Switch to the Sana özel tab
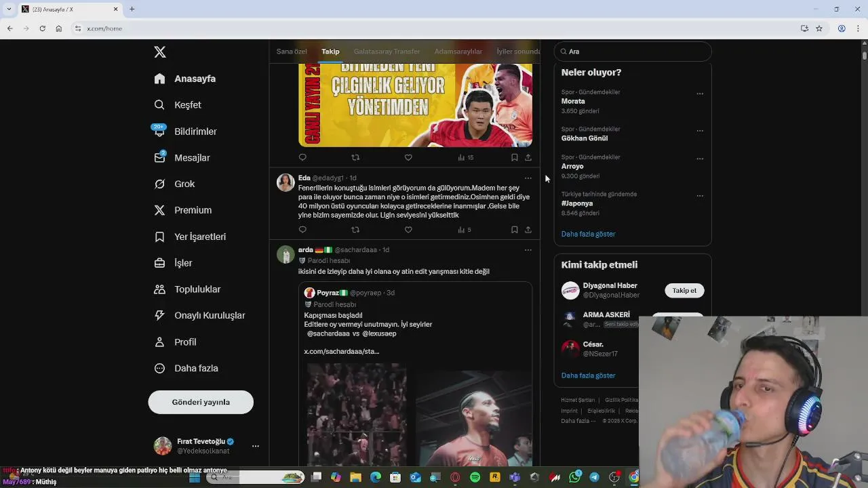Image resolution: width=868 pixels, height=488 pixels. pos(292,52)
